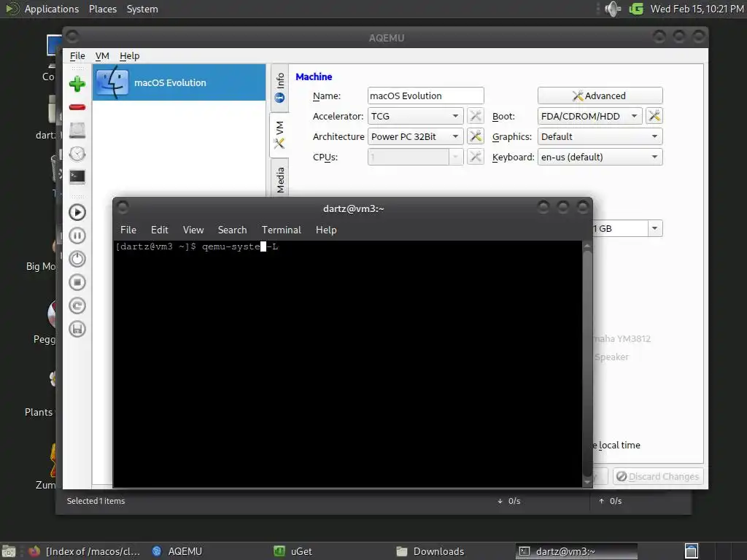Open the System menu in top panel
Viewport: 747px width, 560px height.
pos(142,9)
